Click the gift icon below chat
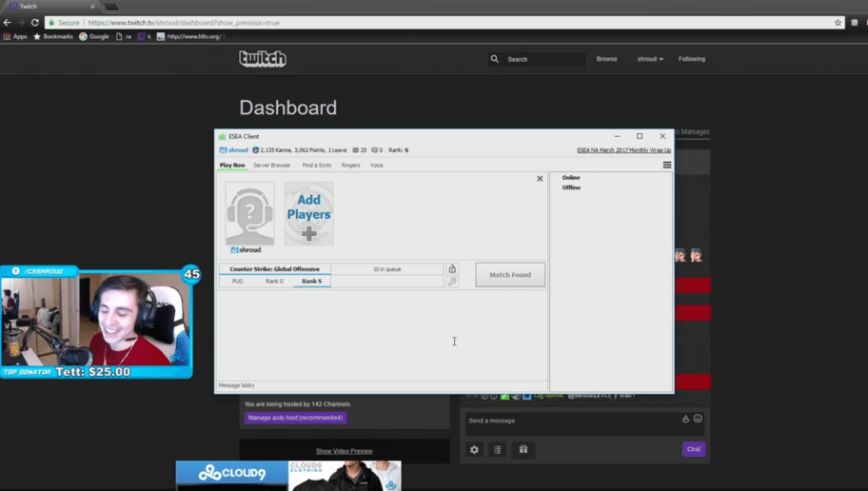This screenshot has width=868, height=491. tap(523, 449)
